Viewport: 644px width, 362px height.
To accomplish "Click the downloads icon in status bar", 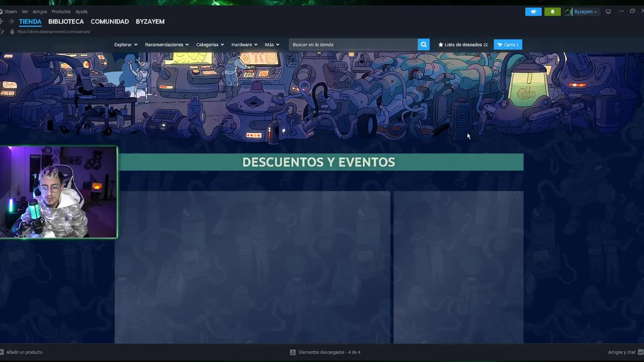I will 293,352.
